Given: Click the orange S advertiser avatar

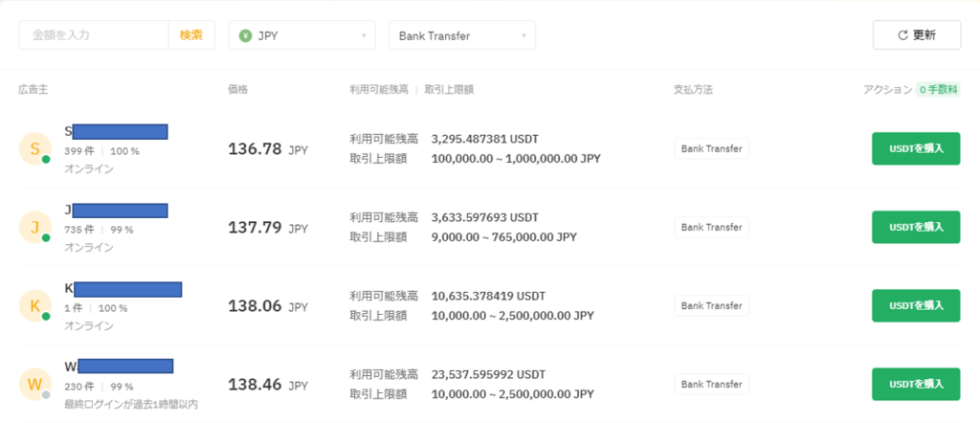Looking at the screenshot, I should [x=34, y=148].
